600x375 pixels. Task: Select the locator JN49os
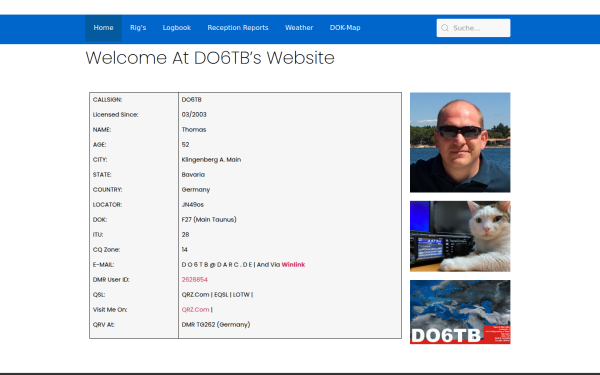pos(192,205)
